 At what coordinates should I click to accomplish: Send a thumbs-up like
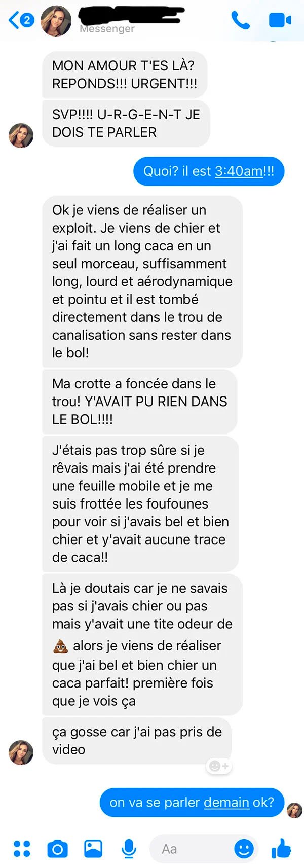click(281, 848)
